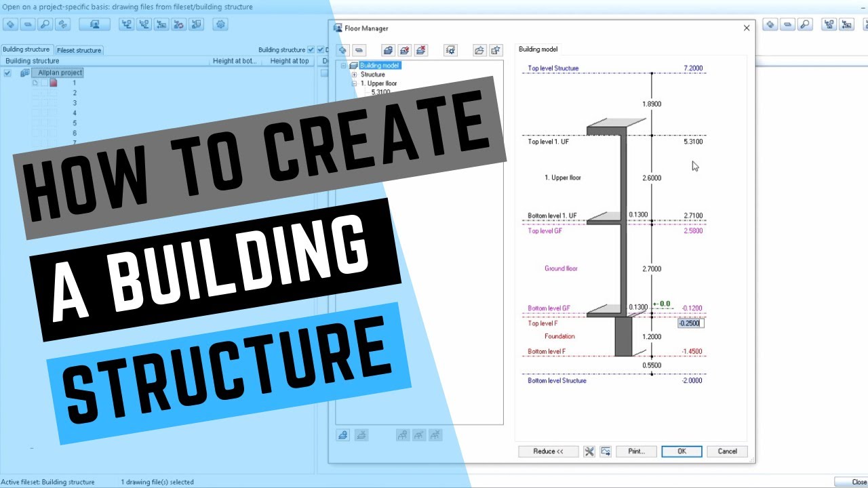This screenshot has height=488, width=868.
Task: Click middle roof plane icon below the tree
Action: [419, 435]
